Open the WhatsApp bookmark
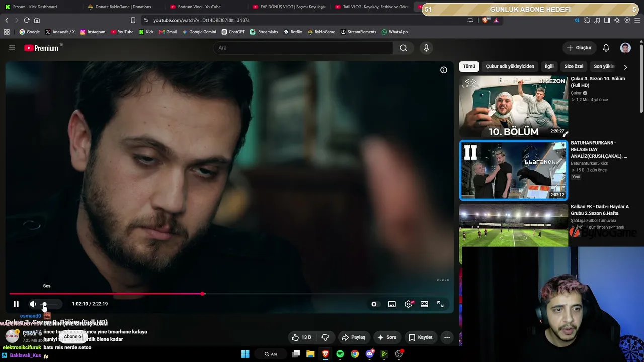The height and width of the screenshot is (362, 644). pos(394,32)
